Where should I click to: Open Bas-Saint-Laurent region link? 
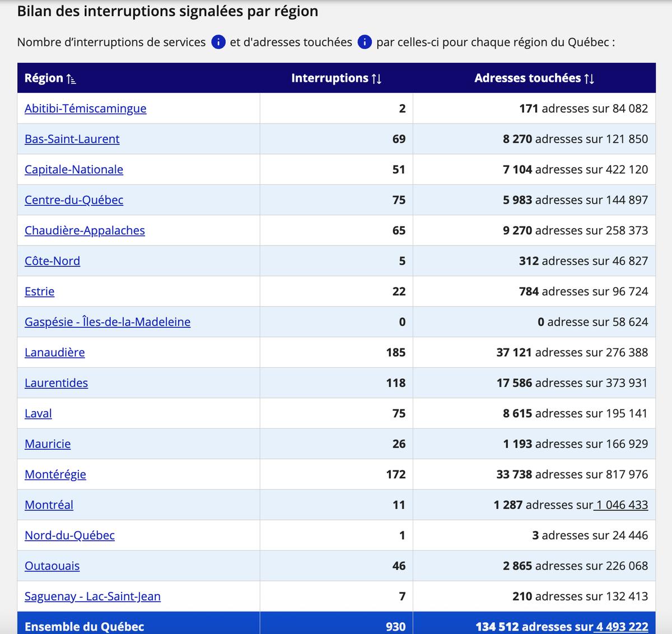click(72, 139)
